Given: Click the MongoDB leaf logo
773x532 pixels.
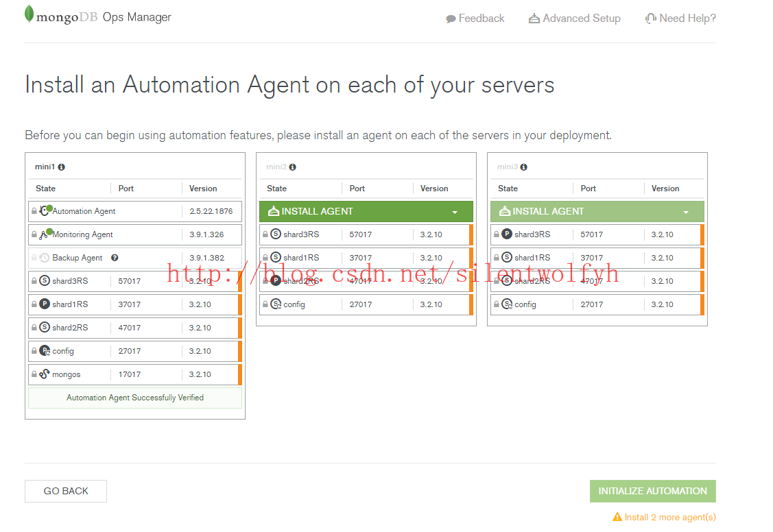Looking at the screenshot, I should (29, 14).
